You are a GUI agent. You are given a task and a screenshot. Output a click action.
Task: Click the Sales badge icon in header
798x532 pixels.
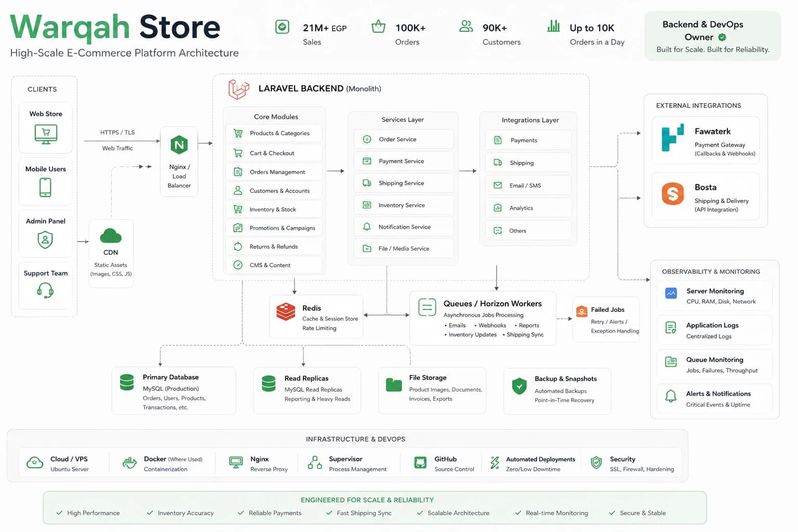282,26
